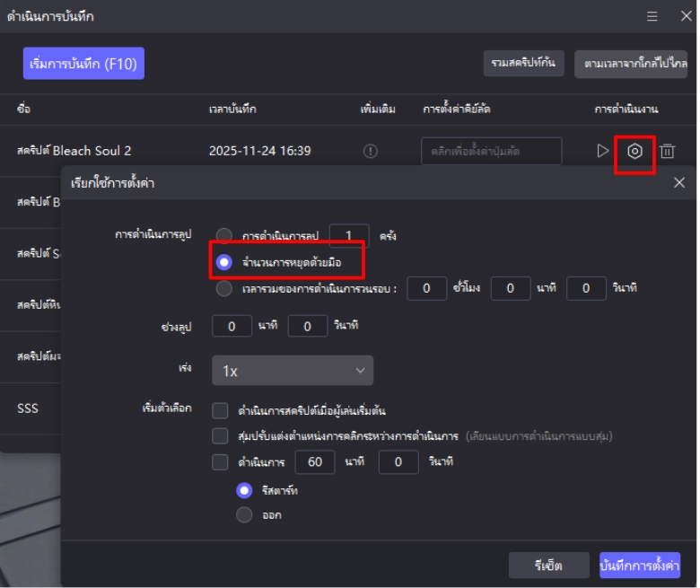Open the hamburger menu in the title bar

tap(652, 16)
